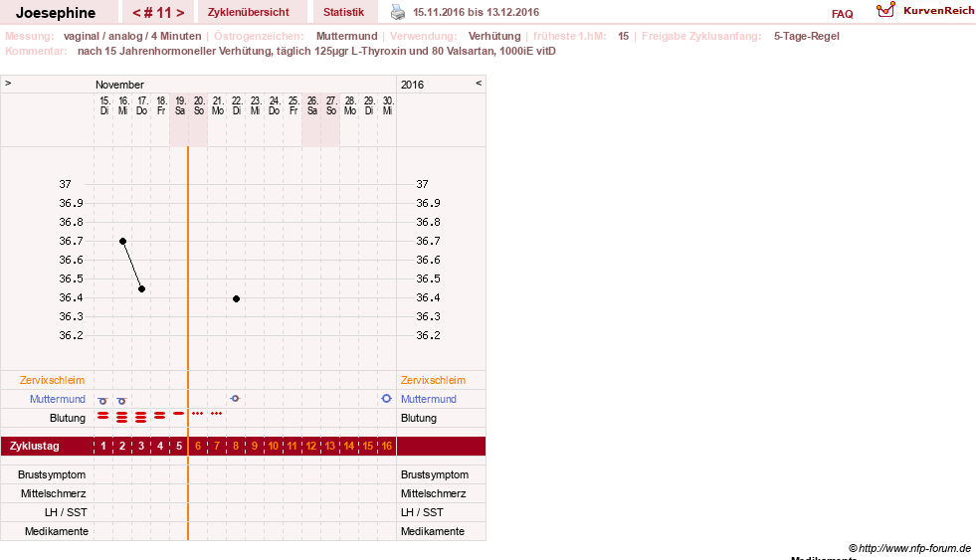Viewport: 976px width, 560px height.
Task: Click the left 36.7 temperature axis label
Action: point(71,241)
